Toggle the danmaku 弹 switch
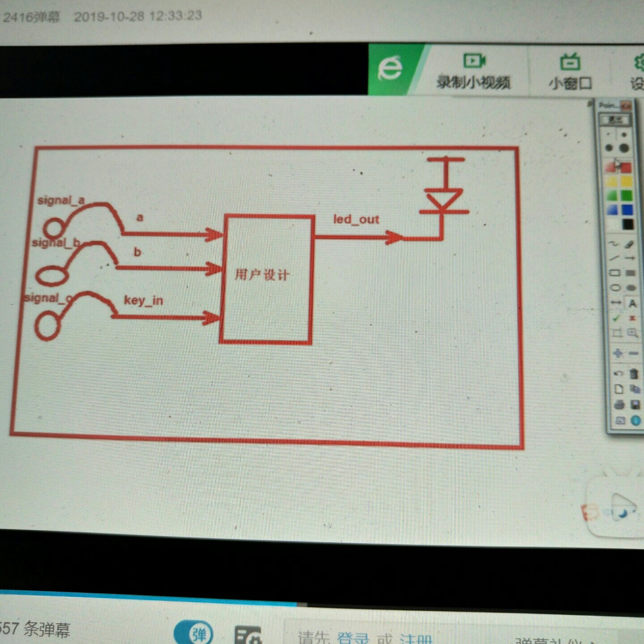The height and width of the screenshot is (644, 644). pos(194,633)
